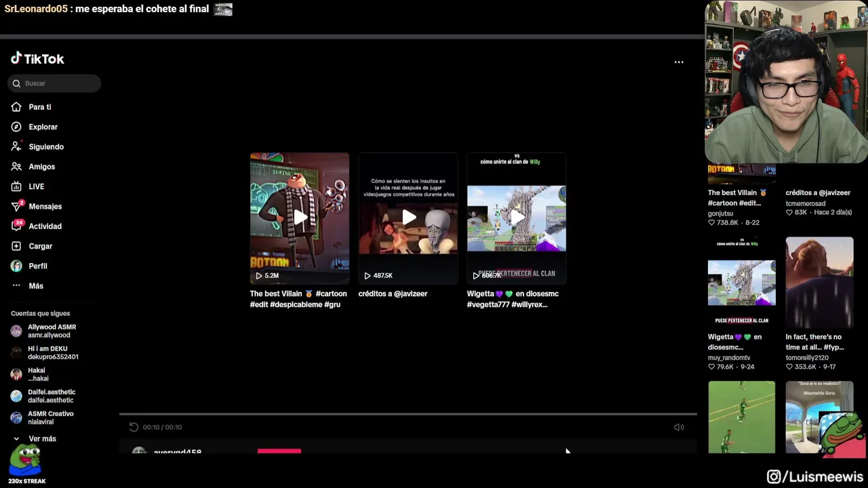Open Wigetta thumbnail in right panel

click(x=742, y=281)
